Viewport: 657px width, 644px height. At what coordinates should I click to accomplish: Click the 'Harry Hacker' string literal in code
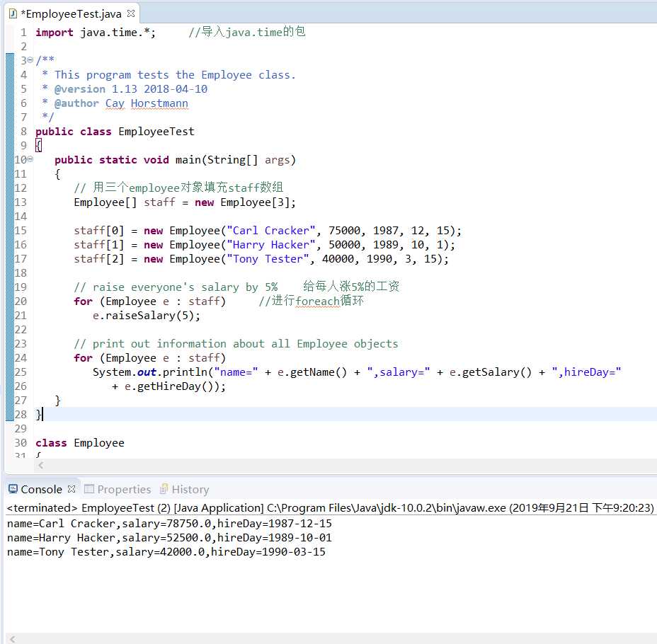point(270,245)
